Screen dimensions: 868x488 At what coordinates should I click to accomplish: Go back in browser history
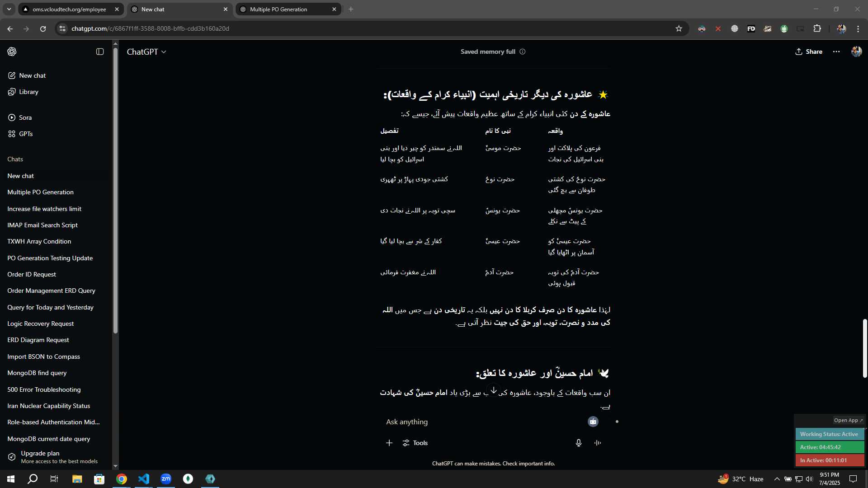[10, 28]
